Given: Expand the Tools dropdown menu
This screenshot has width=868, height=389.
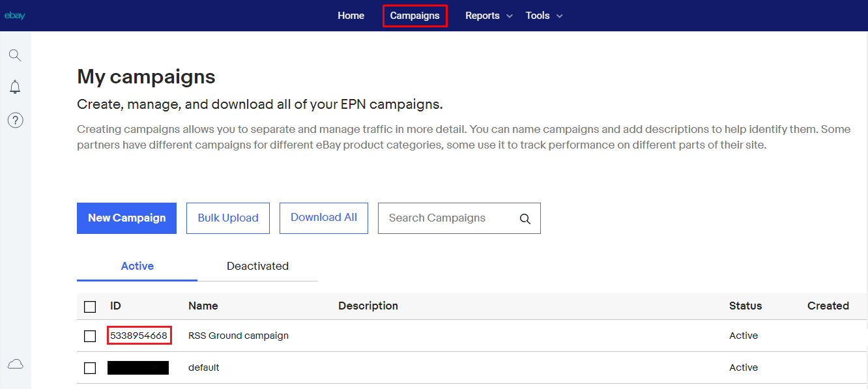Looking at the screenshot, I should pyautogui.click(x=543, y=16).
